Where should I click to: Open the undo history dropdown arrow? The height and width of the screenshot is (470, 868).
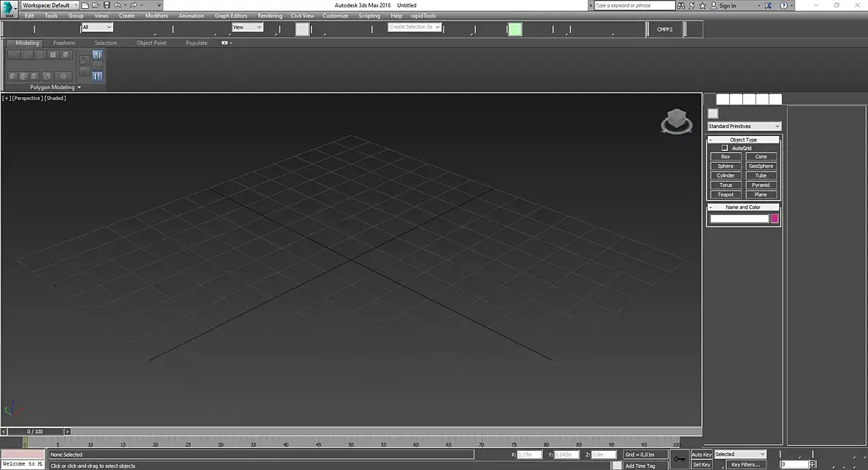[125, 5]
